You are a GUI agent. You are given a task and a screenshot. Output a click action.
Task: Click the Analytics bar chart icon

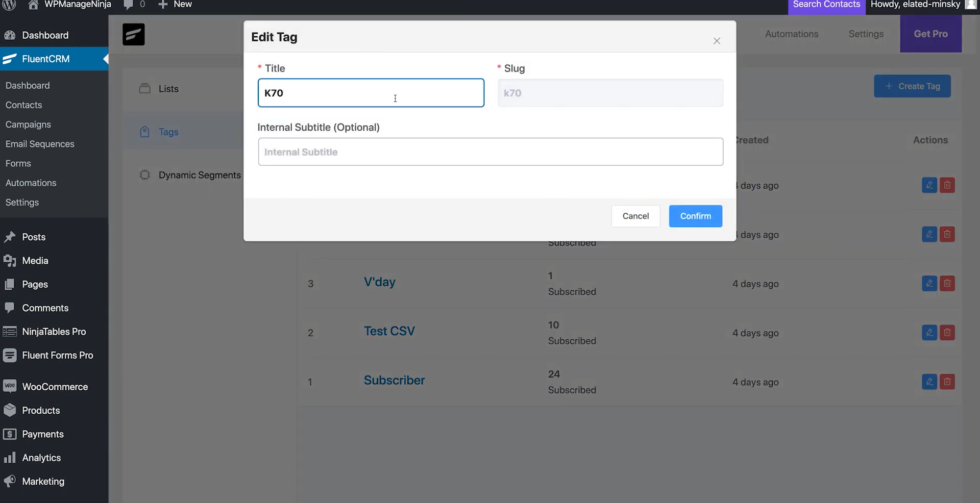10,458
